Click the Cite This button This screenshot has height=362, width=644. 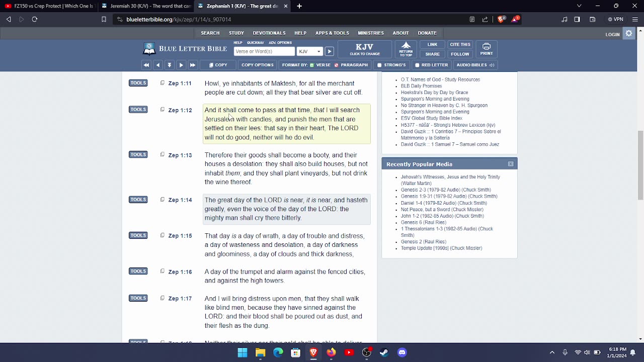click(x=460, y=44)
